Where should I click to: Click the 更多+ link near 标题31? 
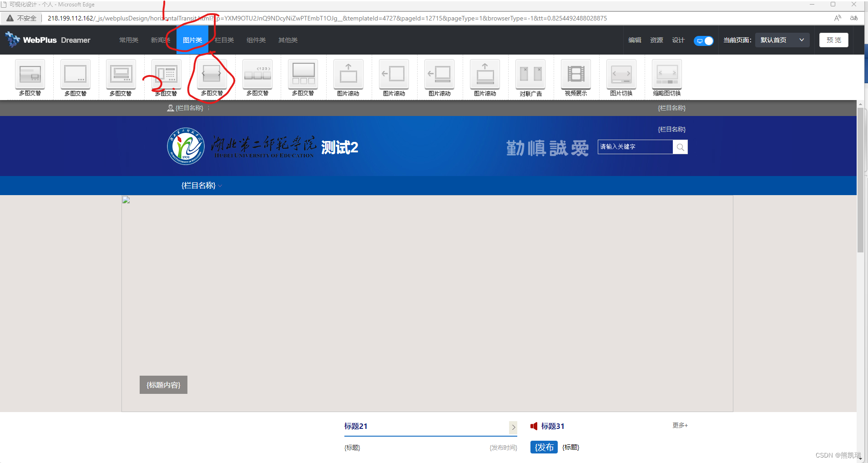(679, 425)
